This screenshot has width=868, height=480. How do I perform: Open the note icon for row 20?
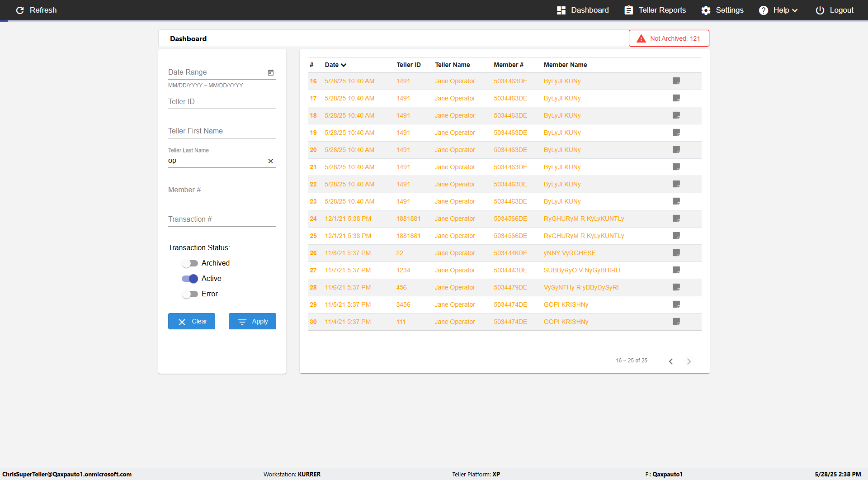pyautogui.click(x=676, y=150)
